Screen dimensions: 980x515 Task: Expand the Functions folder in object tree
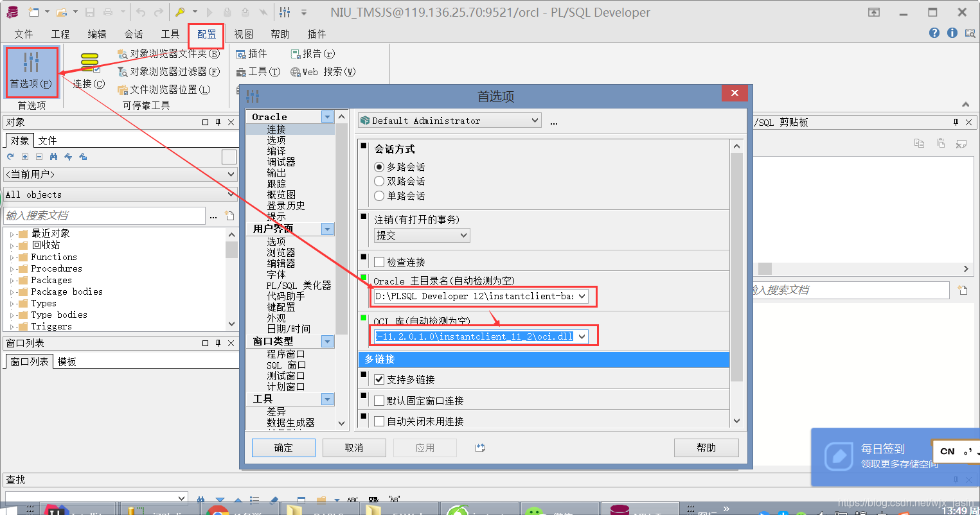(12, 257)
